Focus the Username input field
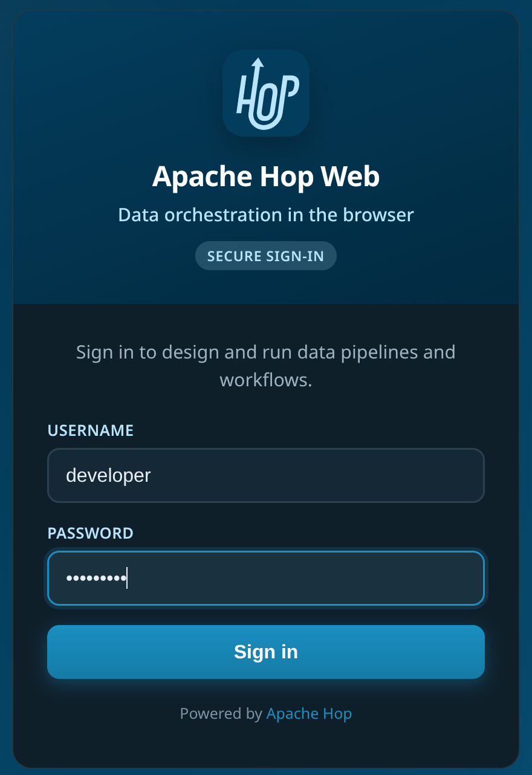This screenshot has height=775, width=532. 266,475
